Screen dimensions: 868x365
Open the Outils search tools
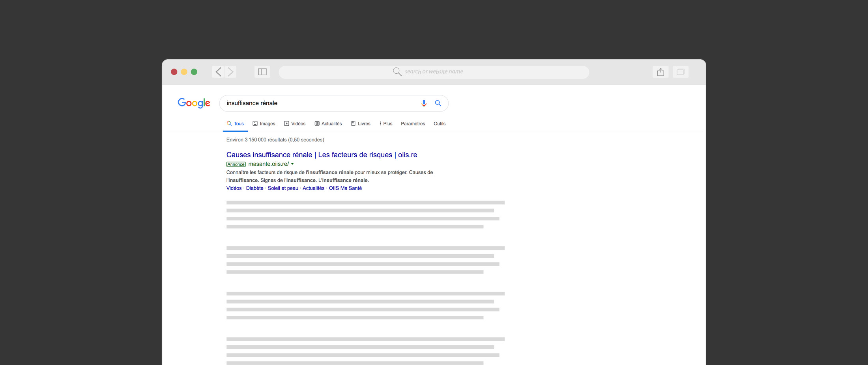[440, 124]
